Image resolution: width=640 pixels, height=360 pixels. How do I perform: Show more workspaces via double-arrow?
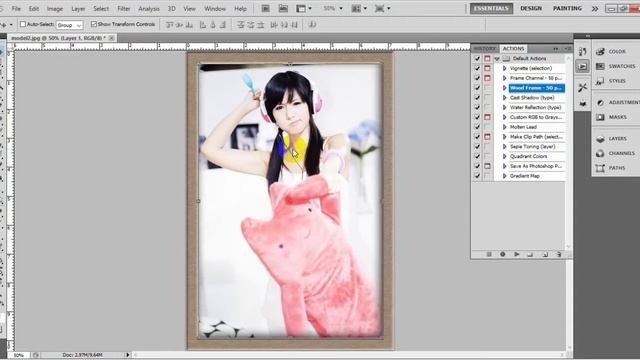tap(595, 8)
